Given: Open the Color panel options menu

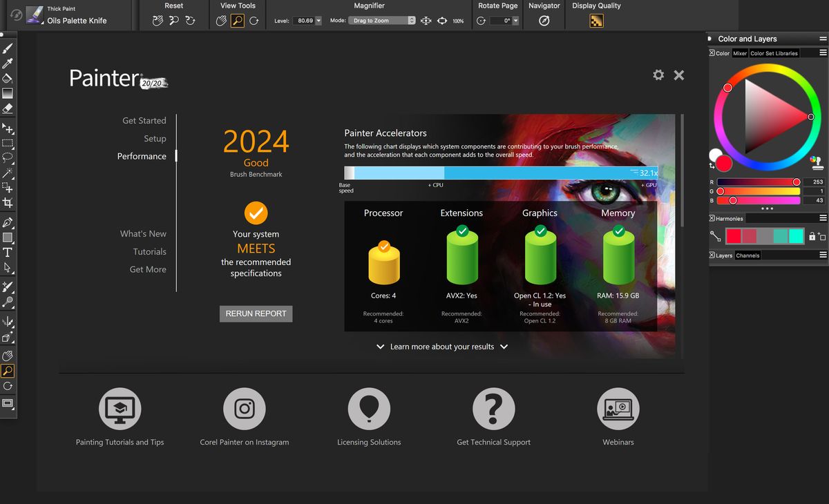Looking at the screenshot, I should tap(823, 52).
